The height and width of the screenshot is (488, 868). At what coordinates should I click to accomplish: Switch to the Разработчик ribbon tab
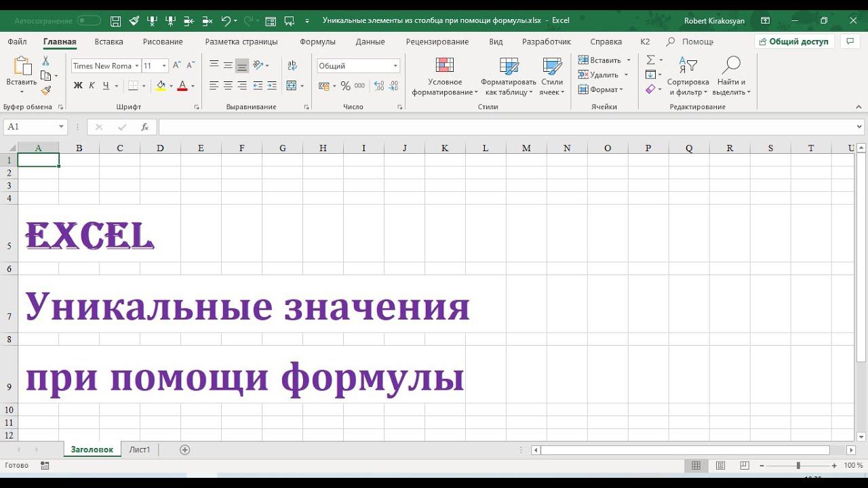tap(547, 42)
